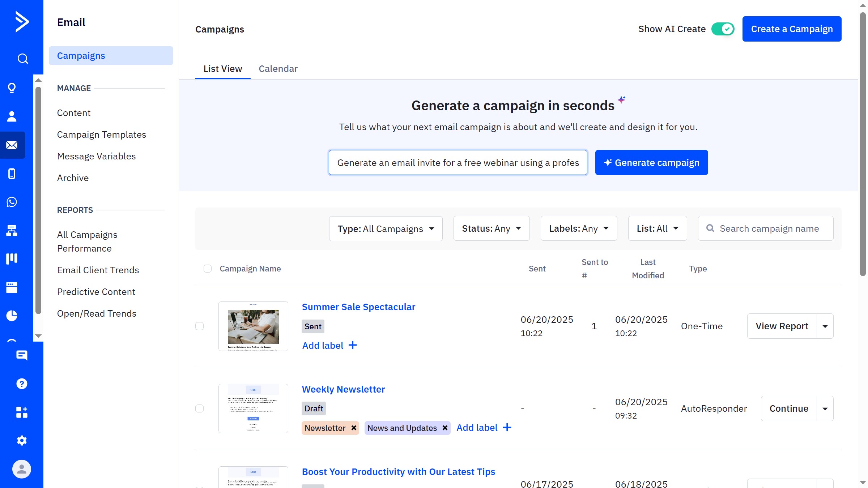Screen dimensions: 868x488
Task: Open the Weekly Newsletter campaign link
Action: pos(343,389)
